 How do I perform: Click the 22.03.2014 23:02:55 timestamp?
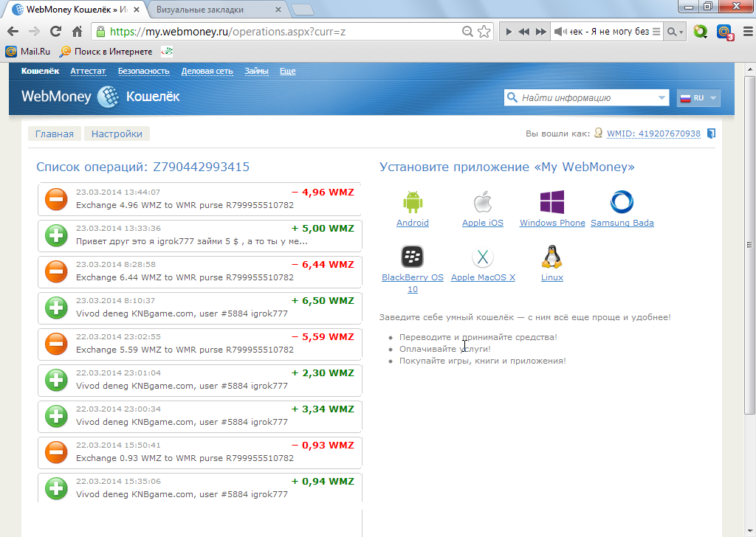pos(118,336)
